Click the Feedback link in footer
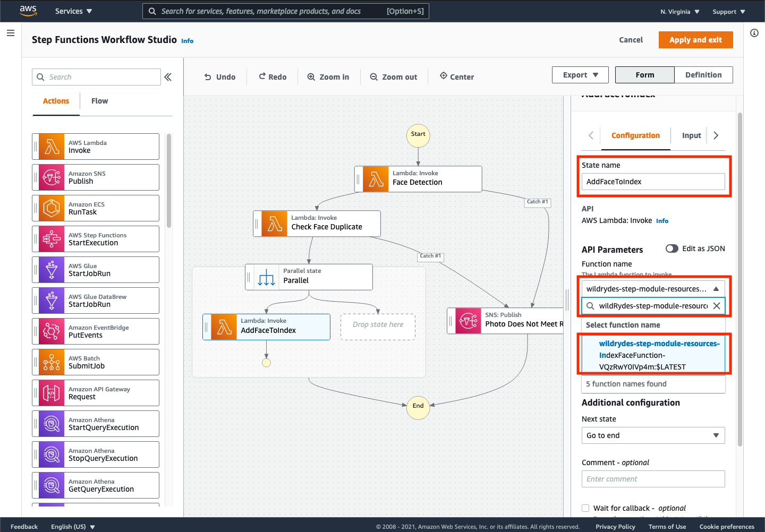The image size is (765, 532). coord(24,527)
